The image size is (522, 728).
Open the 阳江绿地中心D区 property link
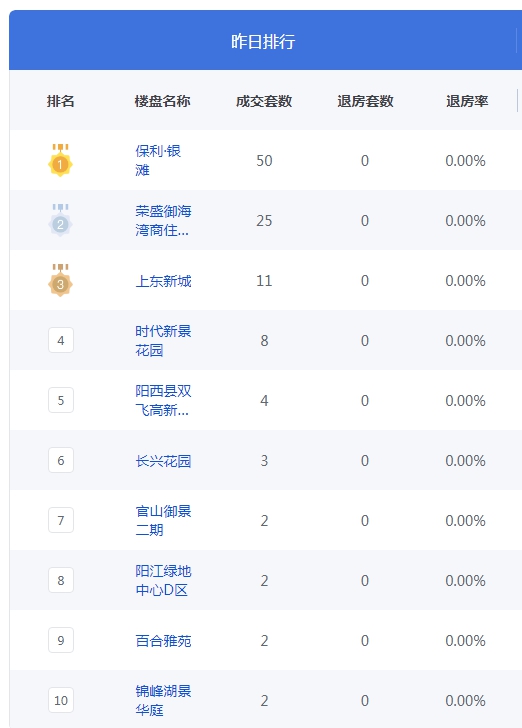click(163, 580)
